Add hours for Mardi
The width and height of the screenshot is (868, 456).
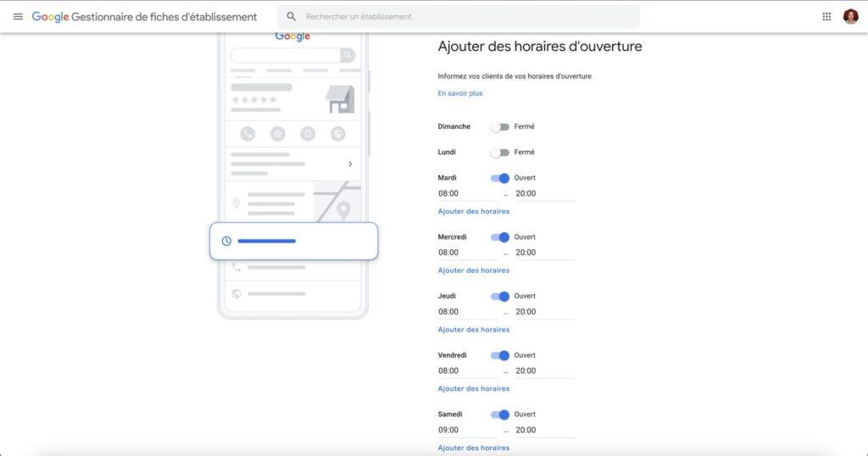(x=473, y=211)
